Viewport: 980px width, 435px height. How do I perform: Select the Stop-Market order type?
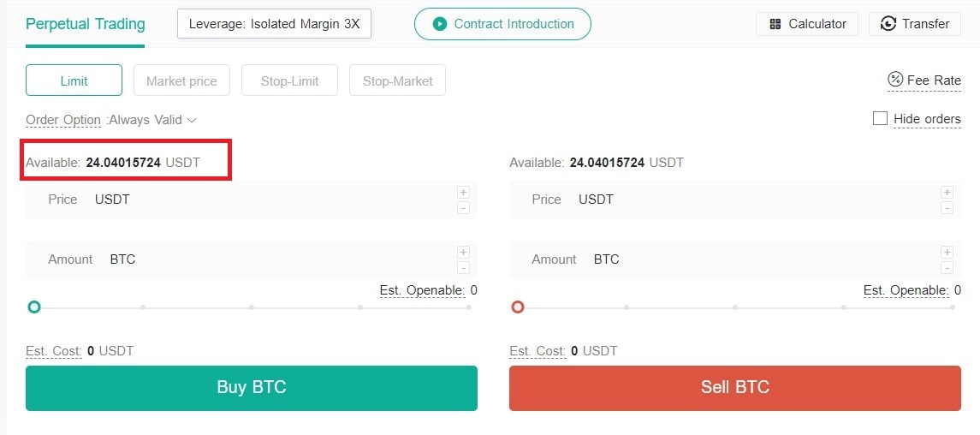click(x=397, y=80)
